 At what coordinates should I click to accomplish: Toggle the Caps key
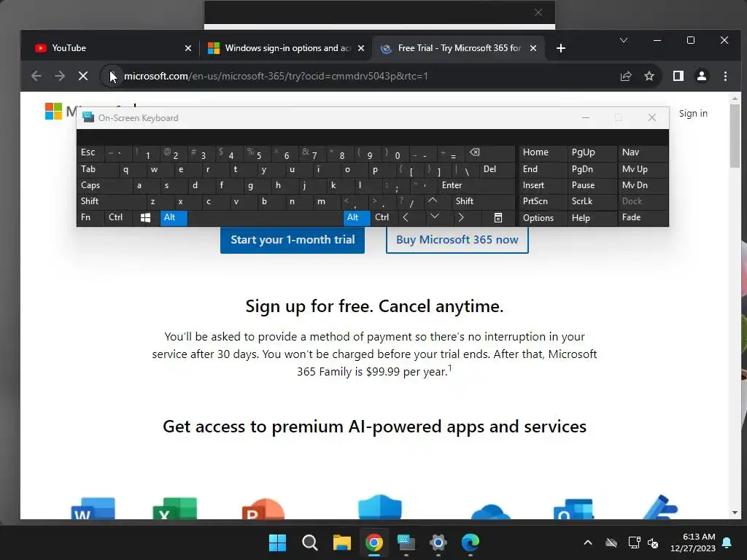tap(105, 185)
